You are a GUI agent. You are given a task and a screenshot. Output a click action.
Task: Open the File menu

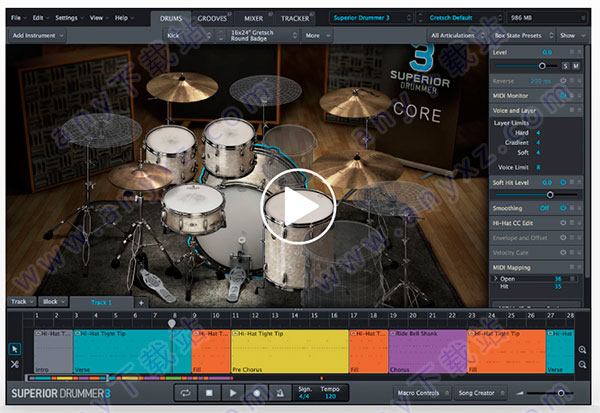[x=18, y=18]
